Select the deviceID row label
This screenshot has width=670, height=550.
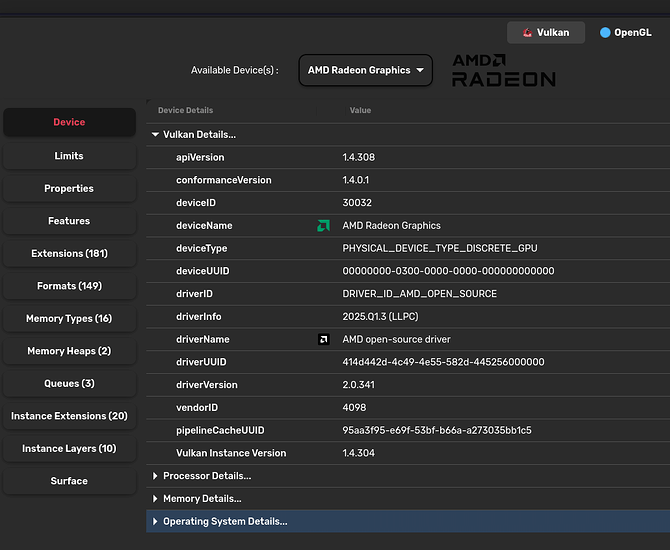(196, 203)
